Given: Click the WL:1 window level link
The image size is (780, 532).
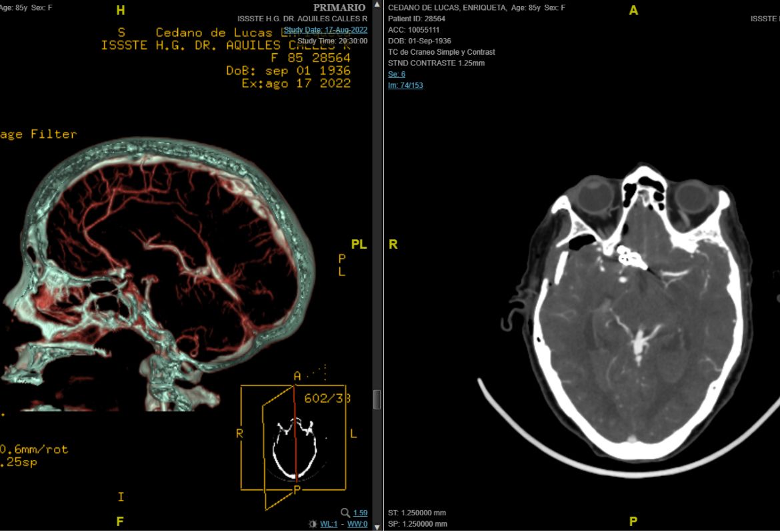Looking at the screenshot, I should [x=329, y=524].
